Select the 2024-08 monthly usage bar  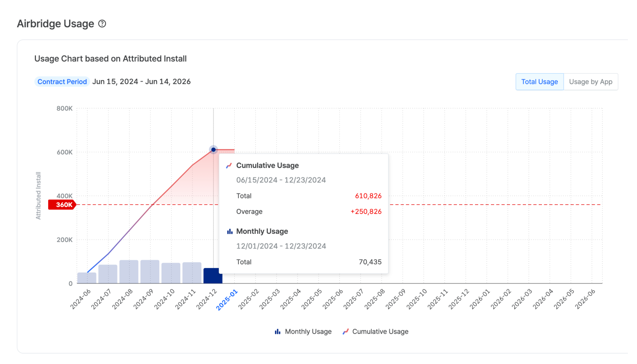click(x=129, y=272)
